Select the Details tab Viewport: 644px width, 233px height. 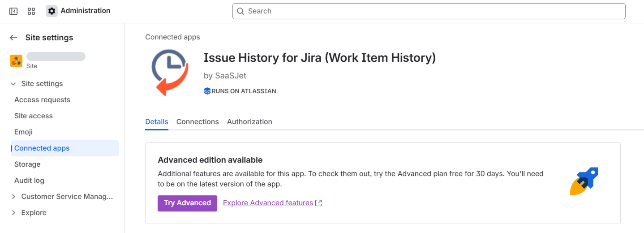(157, 122)
